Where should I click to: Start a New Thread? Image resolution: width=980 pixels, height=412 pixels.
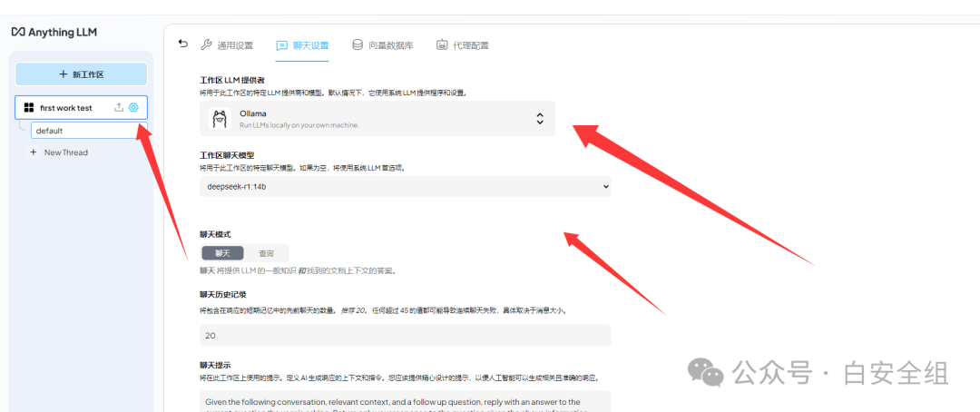point(65,152)
